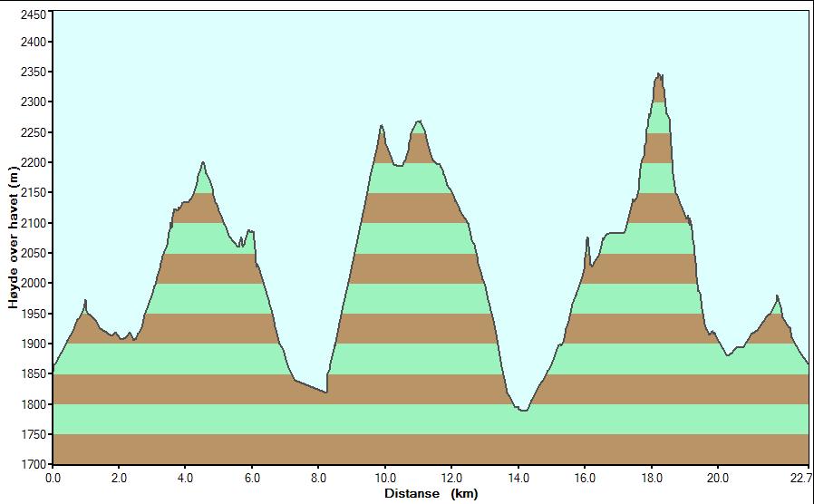Click the peak top at 11 km
814x504 pixels.
(x=419, y=122)
